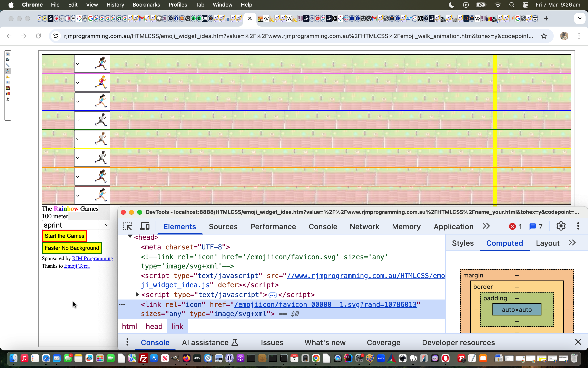Open the Zoom app in the dock
The height and width of the screenshot is (368, 588).
coord(381,358)
